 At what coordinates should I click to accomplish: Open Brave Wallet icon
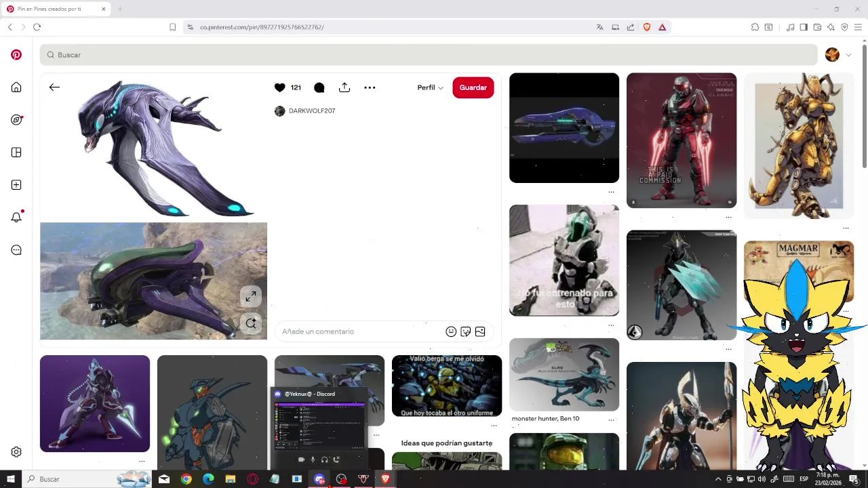[x=817, y=27]
